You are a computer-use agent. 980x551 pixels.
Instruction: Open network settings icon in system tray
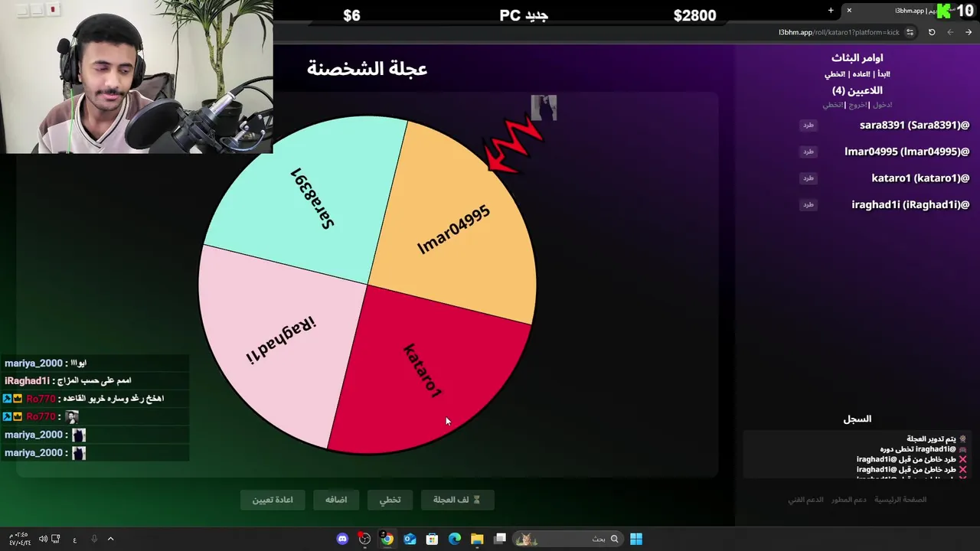tap(56, 539)
